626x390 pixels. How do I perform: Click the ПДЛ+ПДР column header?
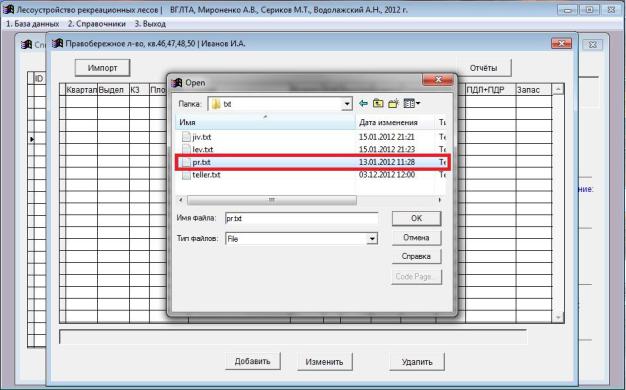tap(490, 90)
